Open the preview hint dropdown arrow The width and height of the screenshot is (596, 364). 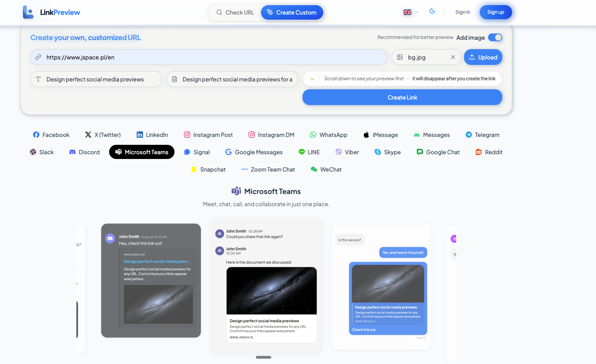coord(312,79)
